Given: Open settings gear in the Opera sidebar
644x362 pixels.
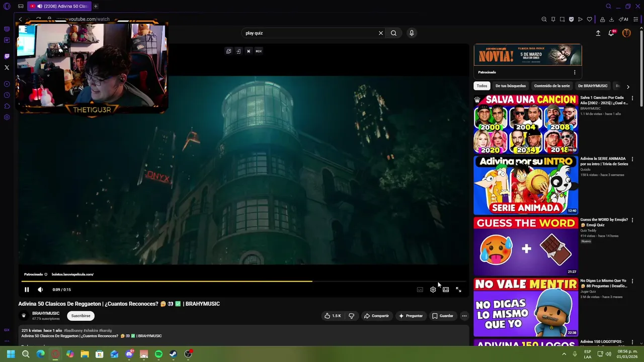Looking at the screenshot, I should click(7, 117).
